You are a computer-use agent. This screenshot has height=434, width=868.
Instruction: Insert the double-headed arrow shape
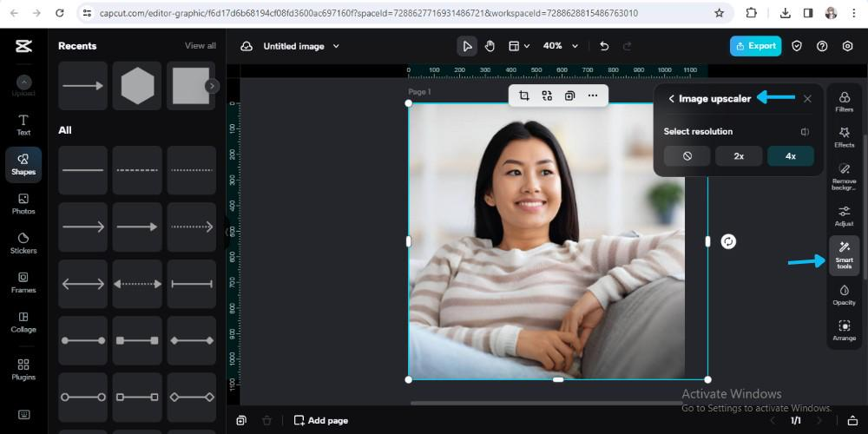[83, 284]
